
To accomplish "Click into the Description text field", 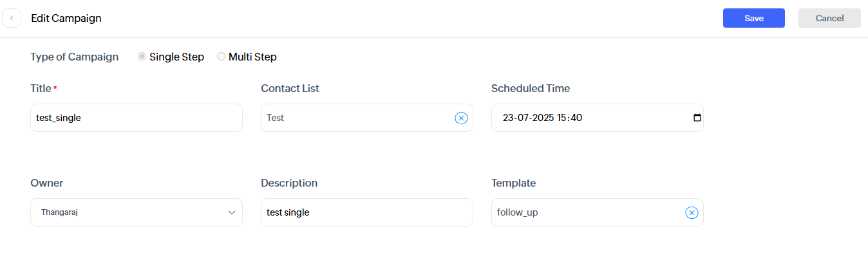I will [x=366, y=212].
